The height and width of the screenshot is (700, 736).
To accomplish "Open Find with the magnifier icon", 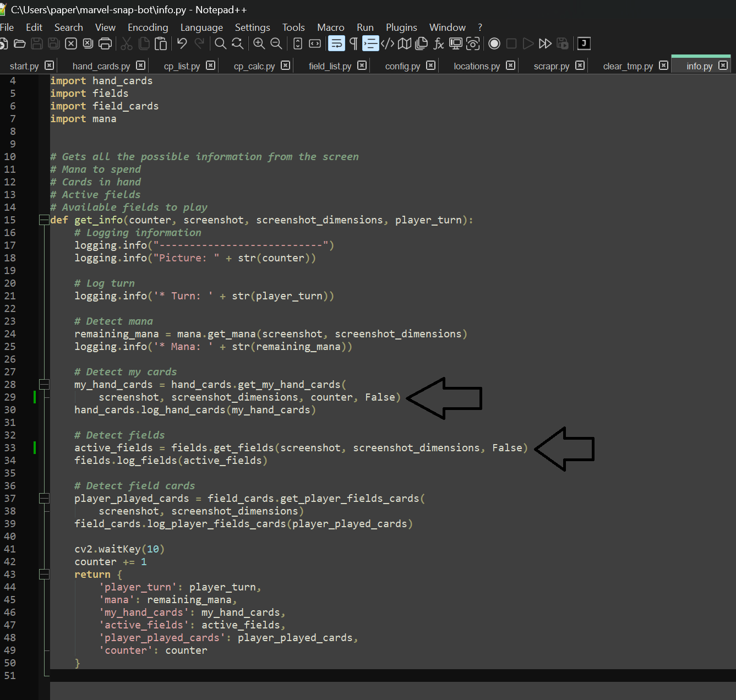I will [220, 43].
